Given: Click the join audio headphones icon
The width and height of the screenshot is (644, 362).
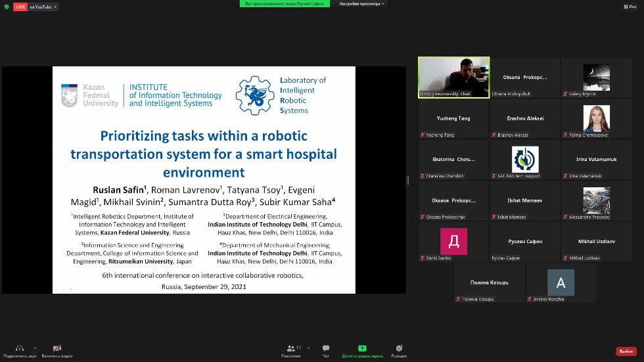Looking at the screenshot, I should tap(19, 349).
